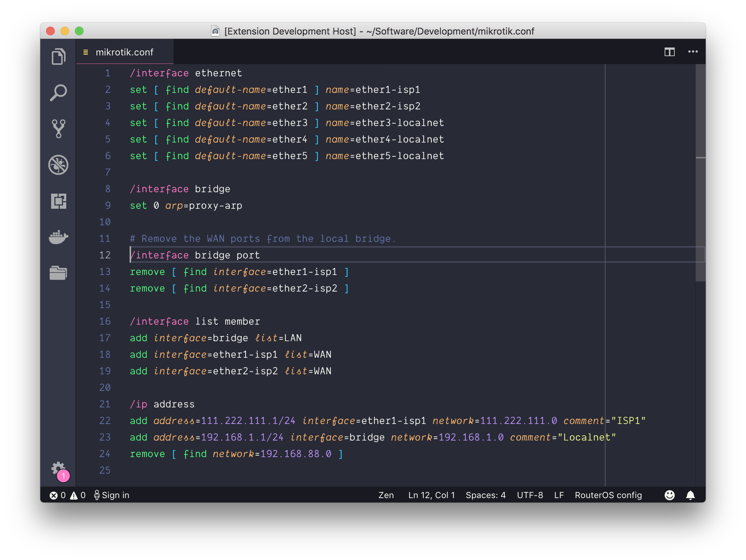The width and height of the screenshot is (746, 560).
Task: Open the Debug view in the activity bar
Action: [x=58, y=165]
